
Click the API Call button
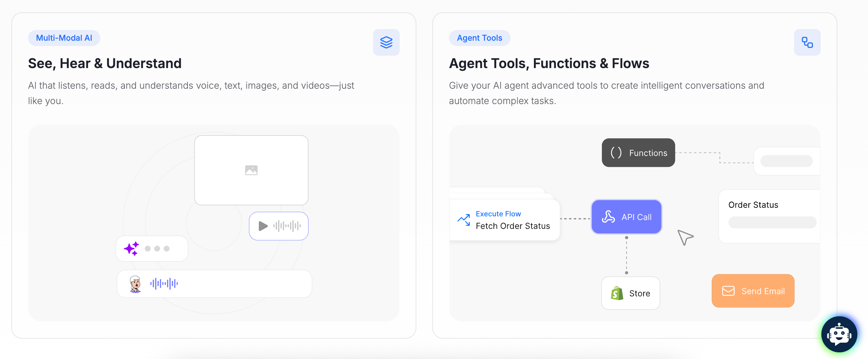click(626, 217)
